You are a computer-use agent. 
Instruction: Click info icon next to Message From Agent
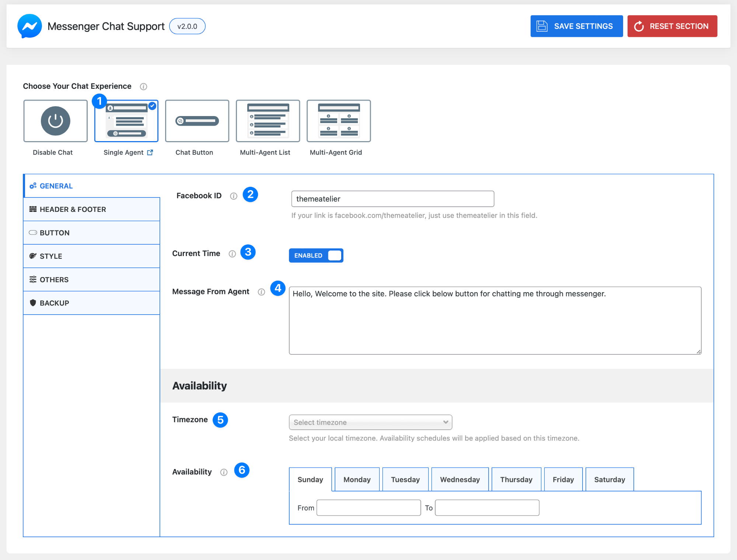click(x=261, y=292)
